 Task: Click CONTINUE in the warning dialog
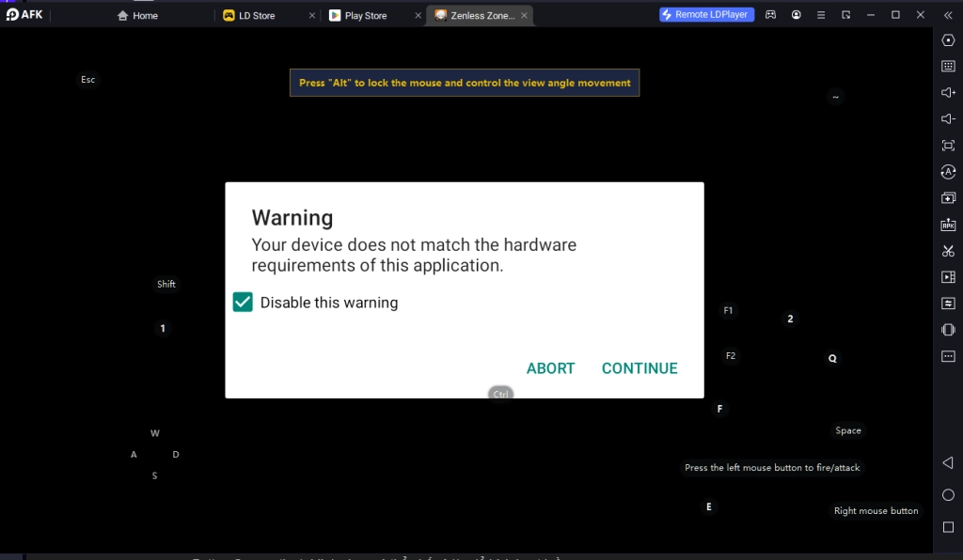[x=639, y=368]
